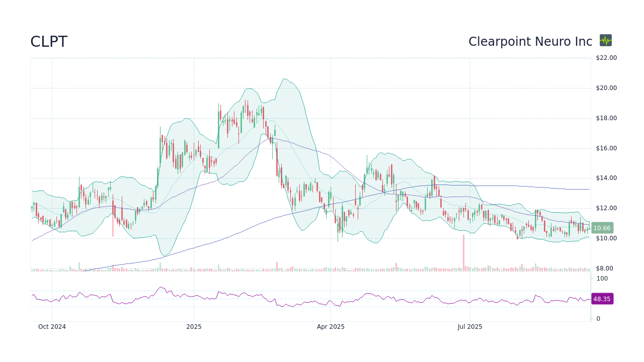Click the RSI value label 48.35

(602, 299)
